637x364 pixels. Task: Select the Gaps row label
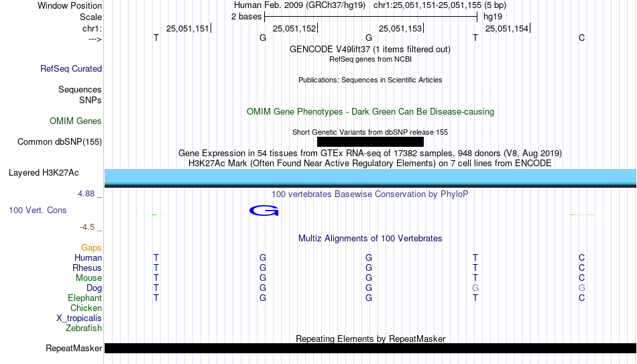point(91,248)
